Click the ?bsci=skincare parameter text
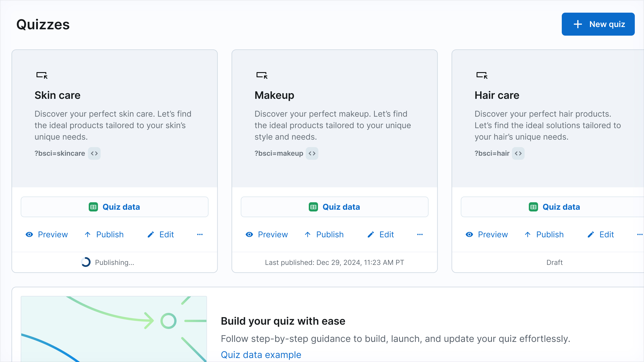The height and width of the screenshot is (362, 644). 60,153
